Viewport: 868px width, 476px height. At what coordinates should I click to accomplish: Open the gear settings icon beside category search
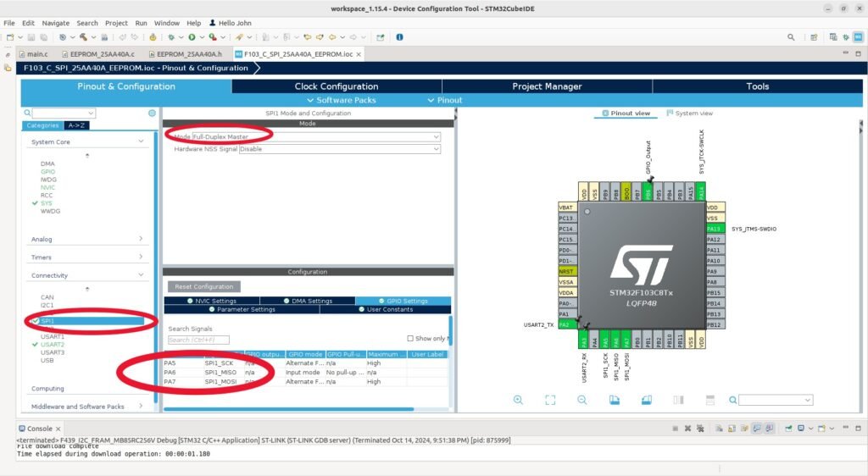pos(152,113)
